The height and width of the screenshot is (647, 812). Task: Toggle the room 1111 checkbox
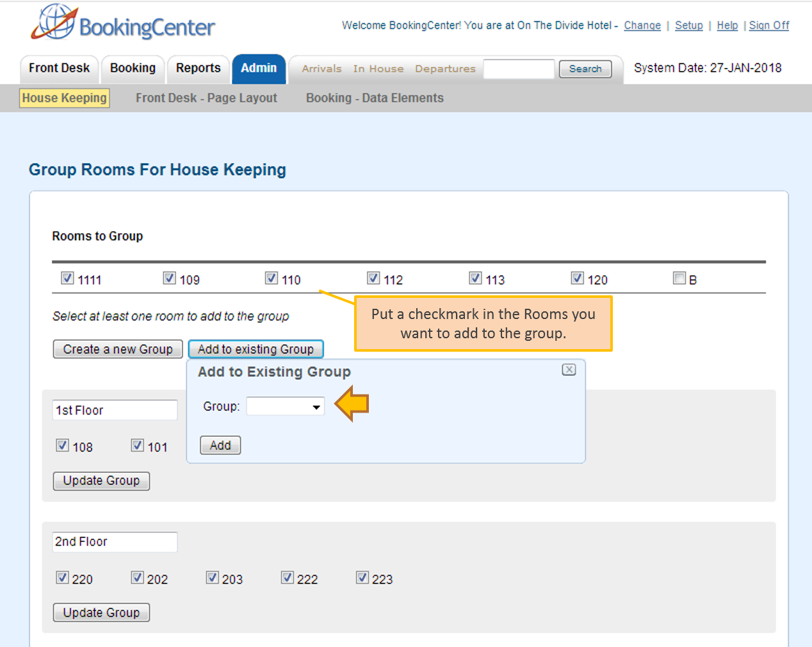[67, 278]
